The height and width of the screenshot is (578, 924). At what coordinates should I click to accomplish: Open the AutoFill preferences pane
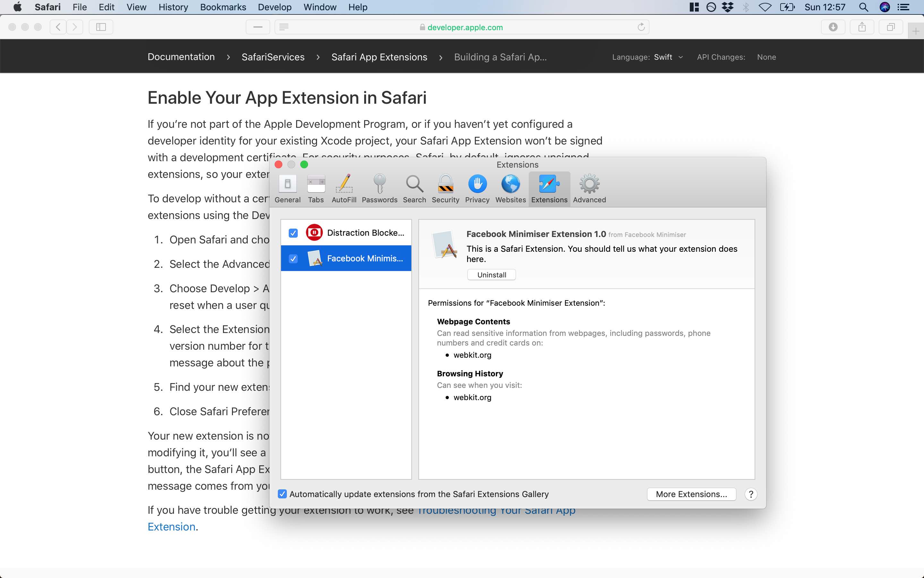click(344, 189)
